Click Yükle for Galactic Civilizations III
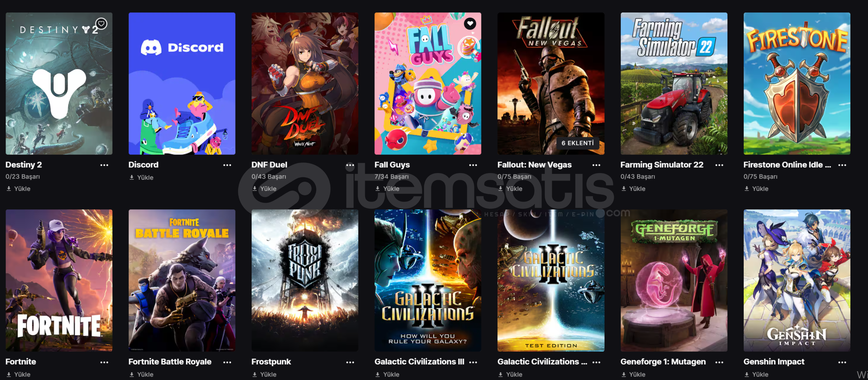 (x=387, y=374)
